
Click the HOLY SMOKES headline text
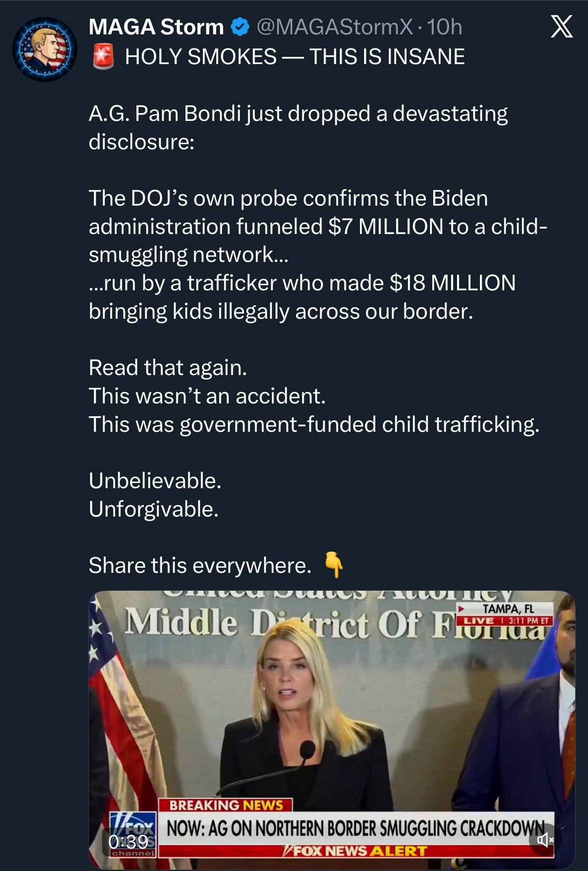coord(294,57)
